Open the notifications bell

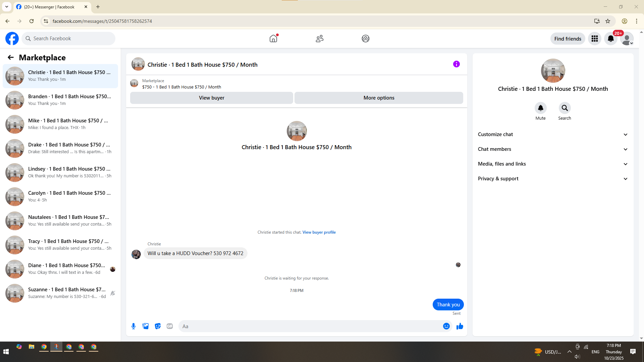(610, 39)
